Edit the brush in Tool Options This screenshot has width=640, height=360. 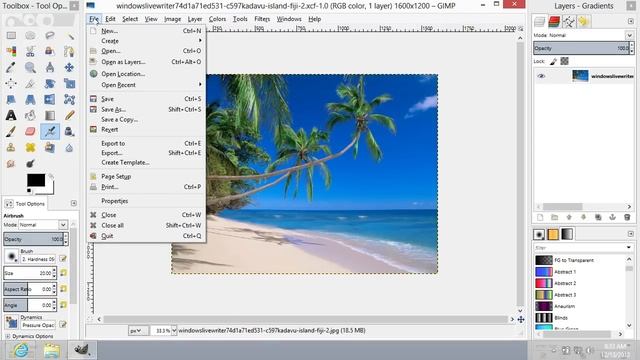(x=63, y=258)
